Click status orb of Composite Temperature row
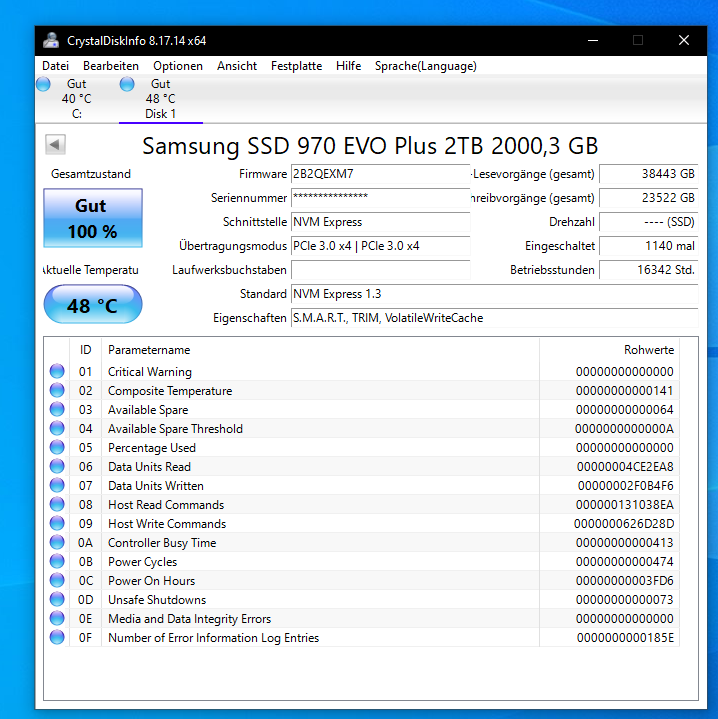The width and height of the screenshot is (718, 719). (57, 390)
